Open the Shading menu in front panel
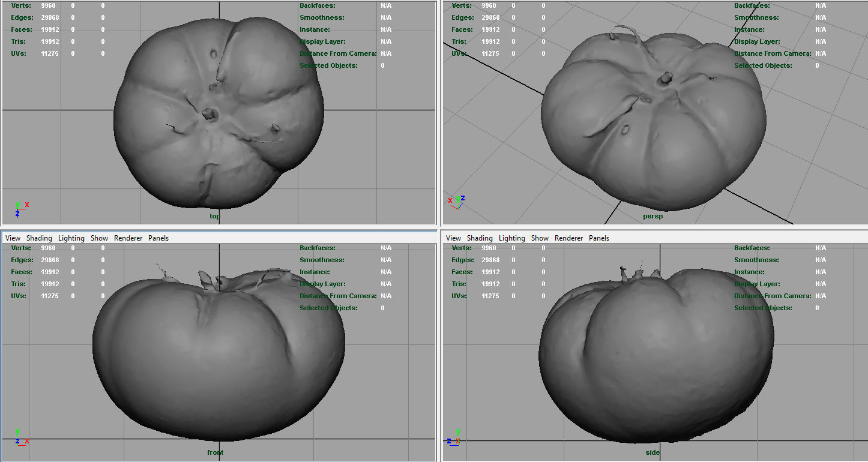868x462 pixels. coord(39,238)
